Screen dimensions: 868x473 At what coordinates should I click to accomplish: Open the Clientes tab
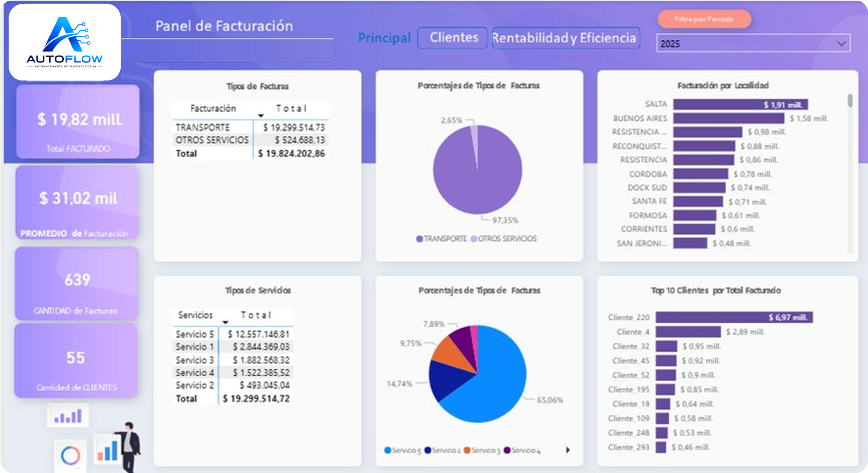[x=453, y=38]
